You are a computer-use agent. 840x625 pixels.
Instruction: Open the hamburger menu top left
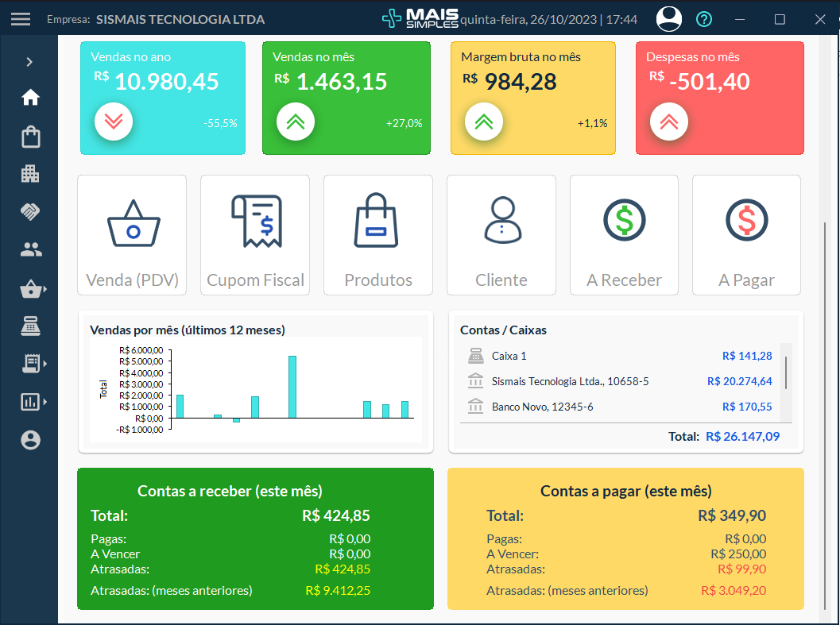tap(21, 19)
